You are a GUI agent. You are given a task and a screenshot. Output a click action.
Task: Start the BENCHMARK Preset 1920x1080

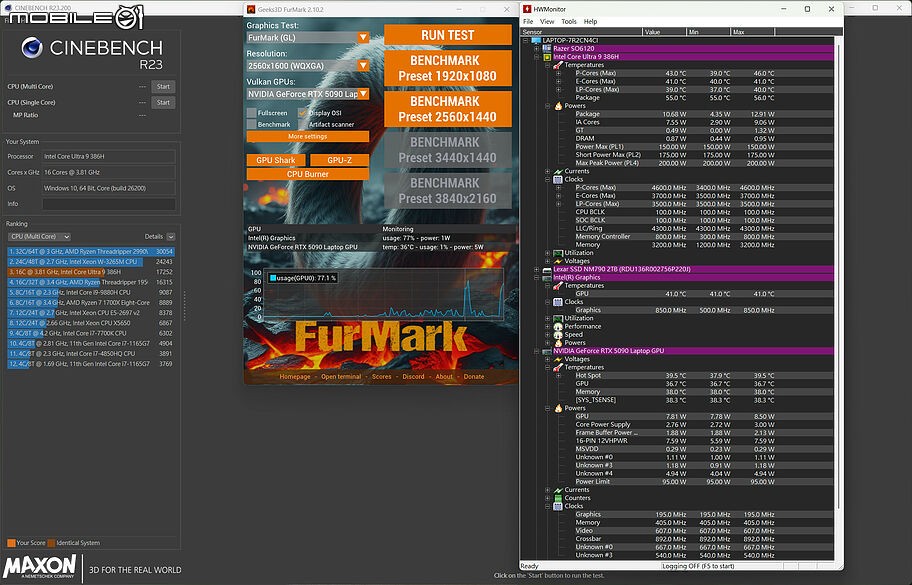(448, 68)
